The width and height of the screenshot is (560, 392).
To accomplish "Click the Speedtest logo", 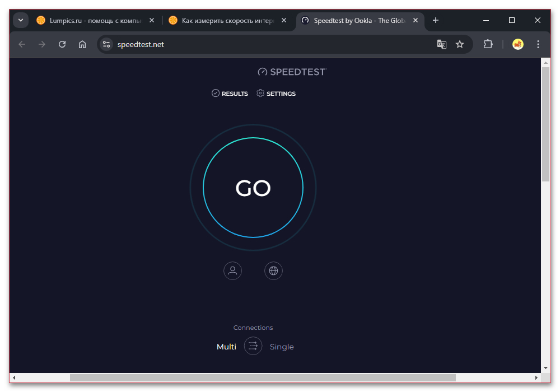I will pos(292,72).
